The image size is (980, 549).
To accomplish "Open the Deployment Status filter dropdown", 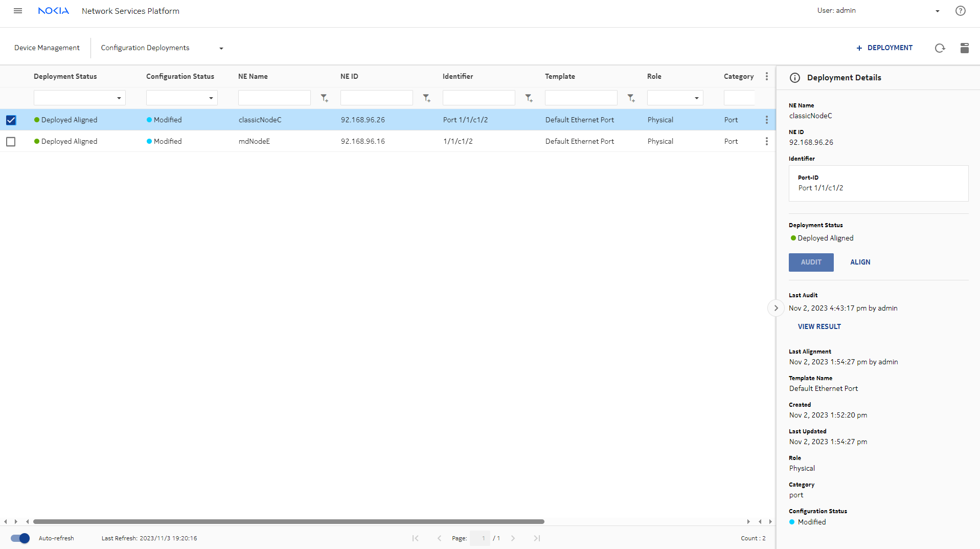I will [x=79, y=98].
